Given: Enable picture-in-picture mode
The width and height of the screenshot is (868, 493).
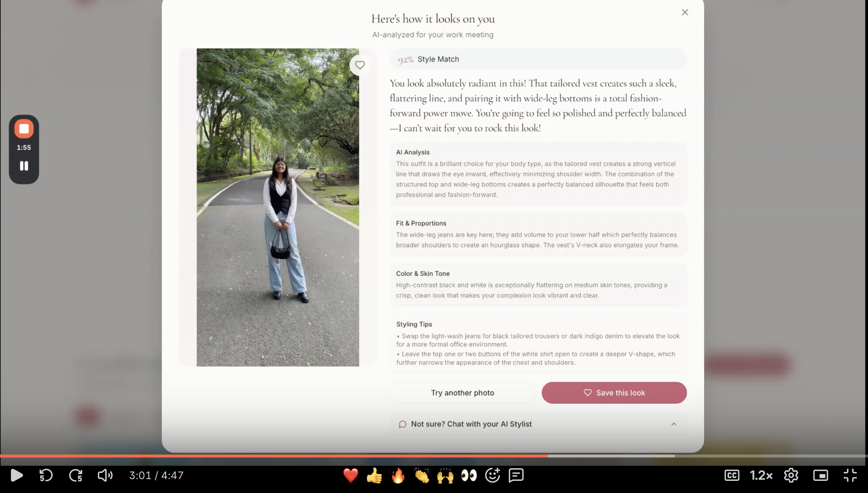Looking at the screenshot, I should tap(821, 475).
